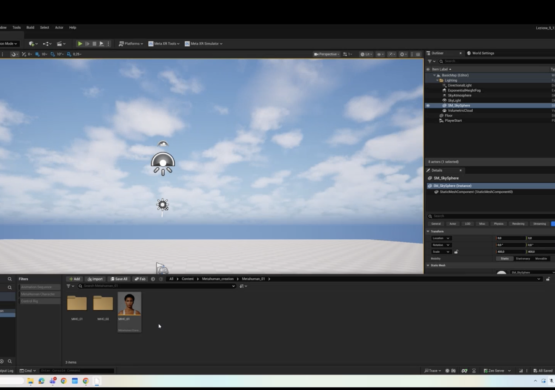The width and height of the screenshot is (555, 390).
Task: Click the directional light gizmo in viewport
Action: (x=162, y=205)
